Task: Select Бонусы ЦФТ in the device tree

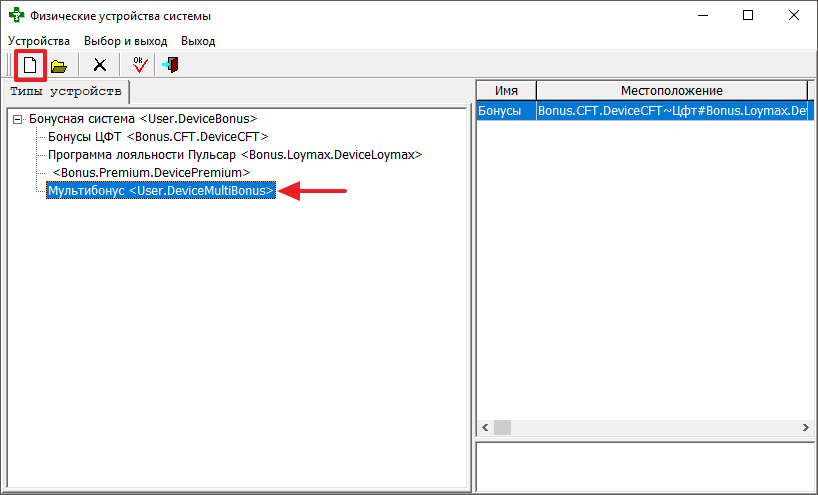Action: [157, 137]
